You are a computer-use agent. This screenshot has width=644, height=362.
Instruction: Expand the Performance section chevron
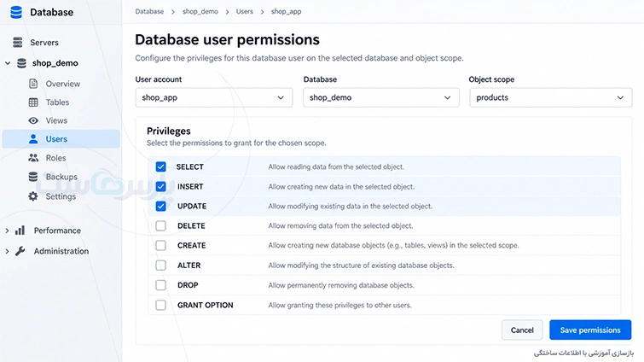[7, 231]
